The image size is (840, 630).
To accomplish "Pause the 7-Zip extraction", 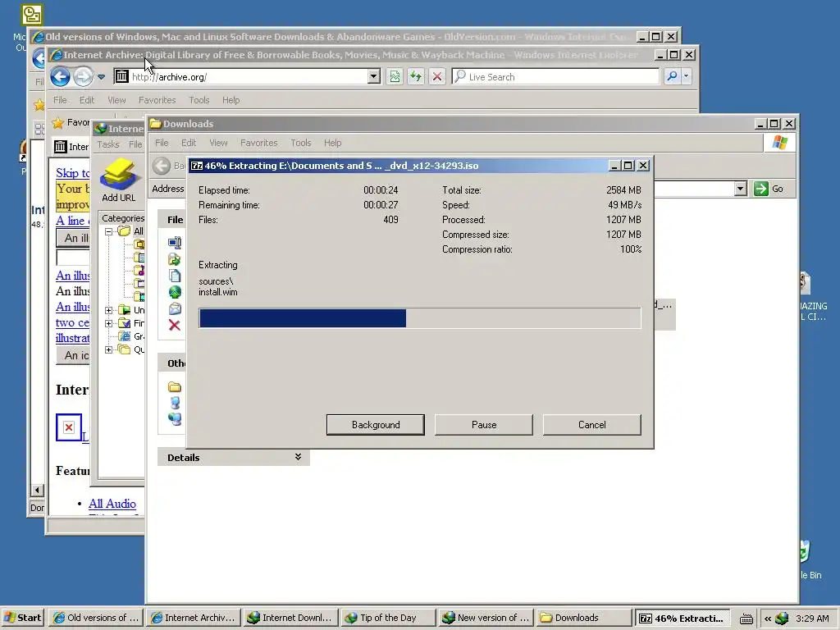I will click(x=484, y=425).
